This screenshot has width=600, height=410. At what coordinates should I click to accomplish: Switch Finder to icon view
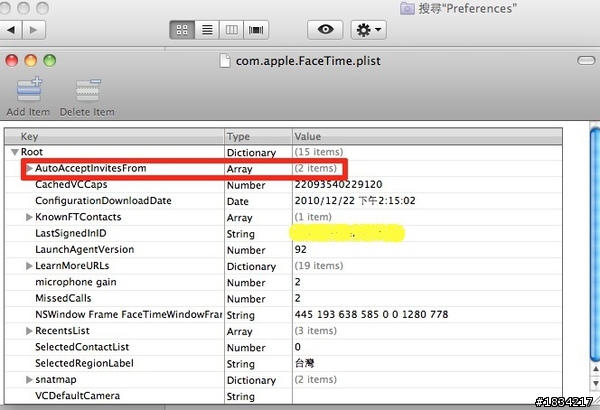coord(182,30)
